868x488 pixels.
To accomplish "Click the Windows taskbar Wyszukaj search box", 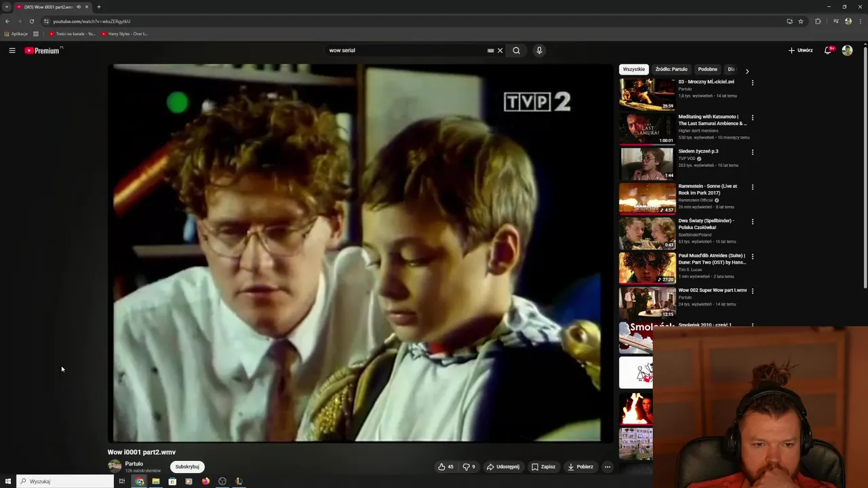I will 64,481.
